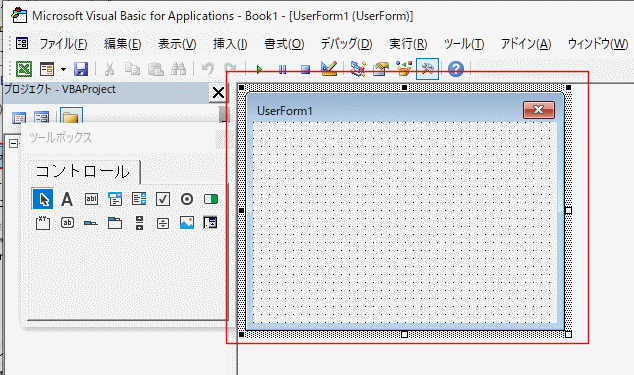This screenshot has height=375, width=634.
Task: Switch to the コントロール toolbox tab
Action: [x=83, y=172]
